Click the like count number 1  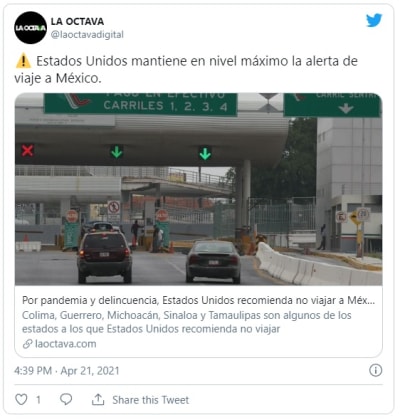[x=38, y=400]
